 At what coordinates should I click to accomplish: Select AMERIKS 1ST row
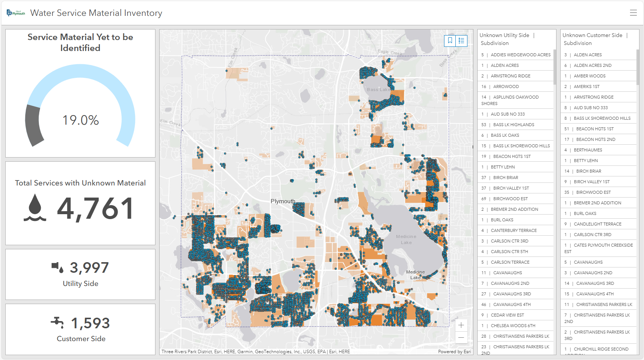point(598,87)
